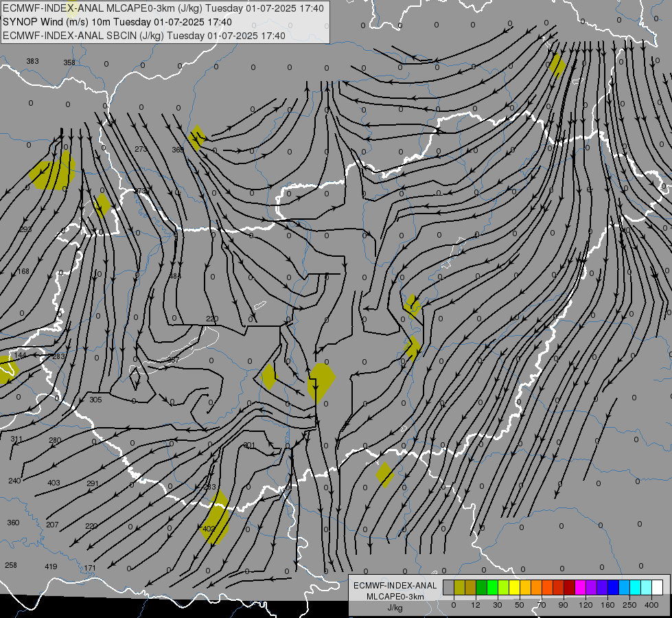Screen dimensions: 672x618
Task: Click legend scale label 400
Action: (651, 605)
